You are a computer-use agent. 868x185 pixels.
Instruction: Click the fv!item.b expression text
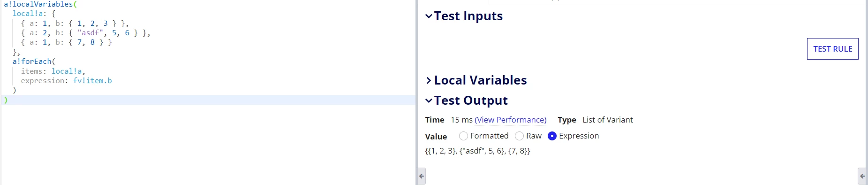[x=92, y=81]
